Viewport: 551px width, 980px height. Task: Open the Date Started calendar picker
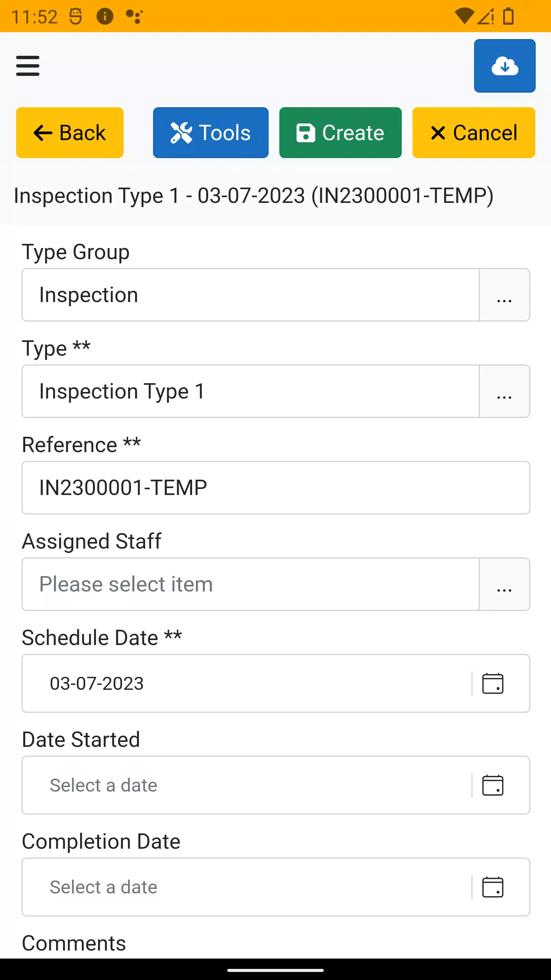click(x=493, y=785)
